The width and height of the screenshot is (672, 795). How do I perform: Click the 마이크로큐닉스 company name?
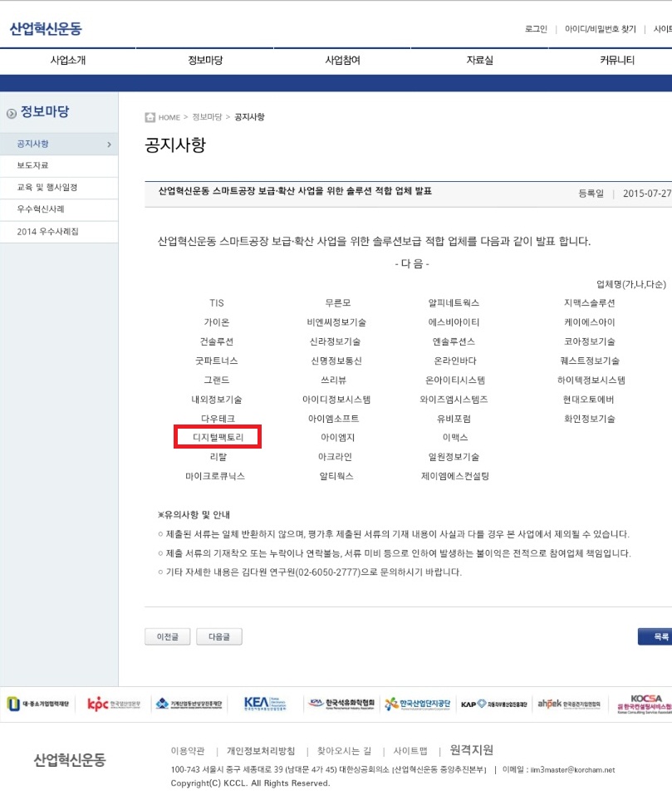(x=215, y=476)
